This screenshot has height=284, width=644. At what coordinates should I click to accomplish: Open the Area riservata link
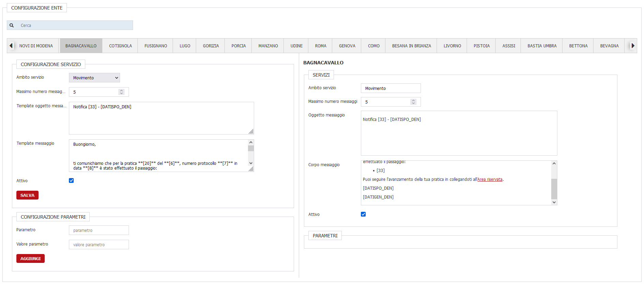(490, 179)
